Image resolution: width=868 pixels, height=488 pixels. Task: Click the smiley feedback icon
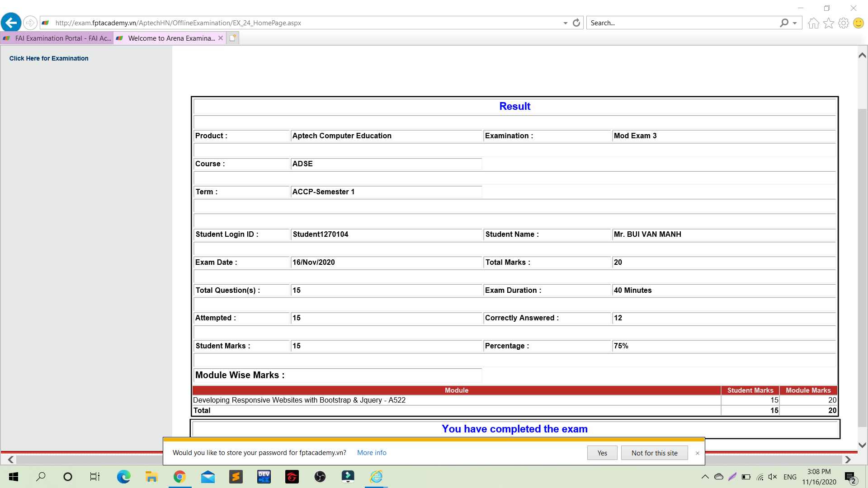[x=858, y=23]
